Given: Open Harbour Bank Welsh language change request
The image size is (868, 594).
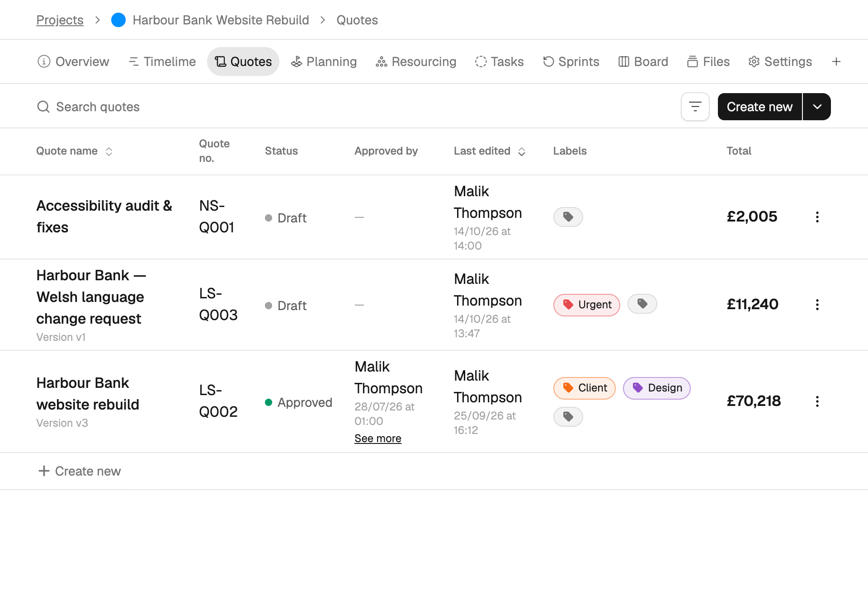Looking at the screenshot, I should tap(91, 297).
